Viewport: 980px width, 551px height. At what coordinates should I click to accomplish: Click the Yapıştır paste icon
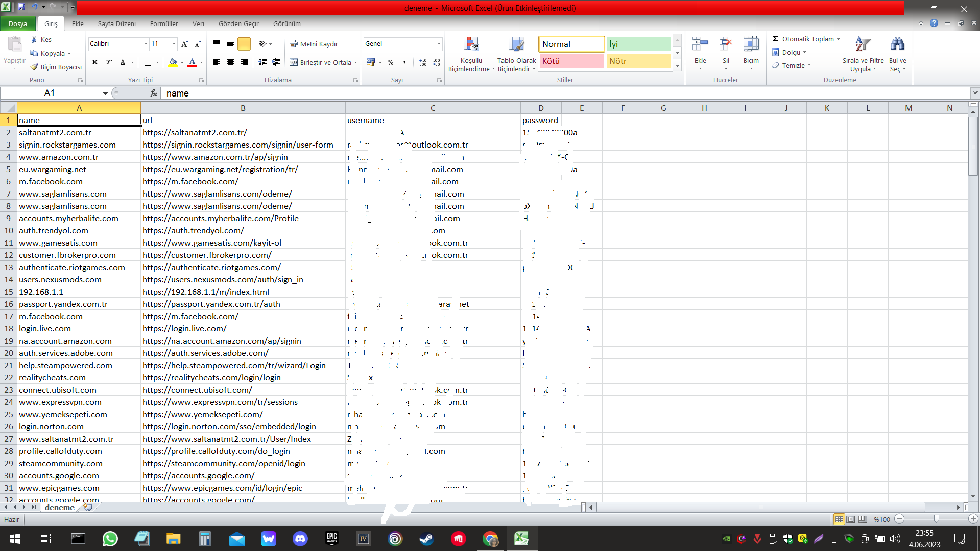14,45
